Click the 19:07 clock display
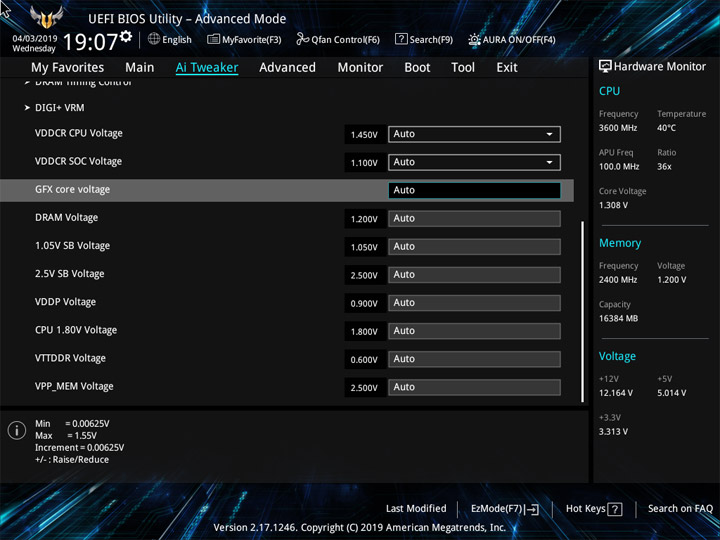The height and width of the screenshot is (540, 720). click(90, 42)
